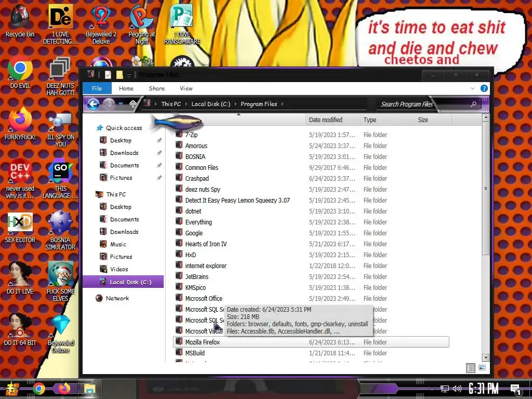
Task: Select the Detect It Easy Peasy folder
Action: coord(312,201)
